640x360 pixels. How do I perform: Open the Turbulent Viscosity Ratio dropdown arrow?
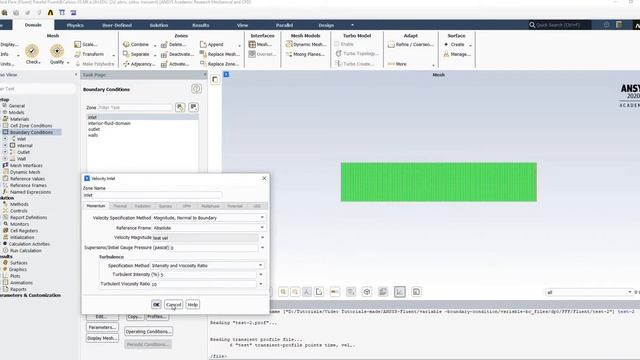(261, 284)
